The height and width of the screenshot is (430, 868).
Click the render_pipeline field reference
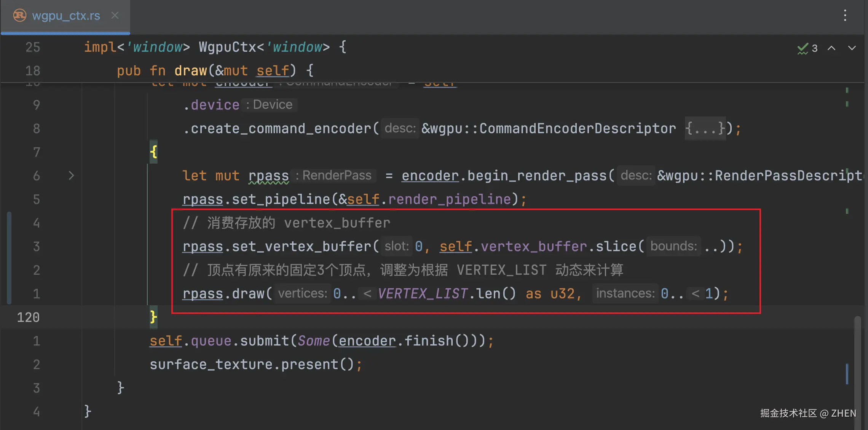tap(450, 199)
